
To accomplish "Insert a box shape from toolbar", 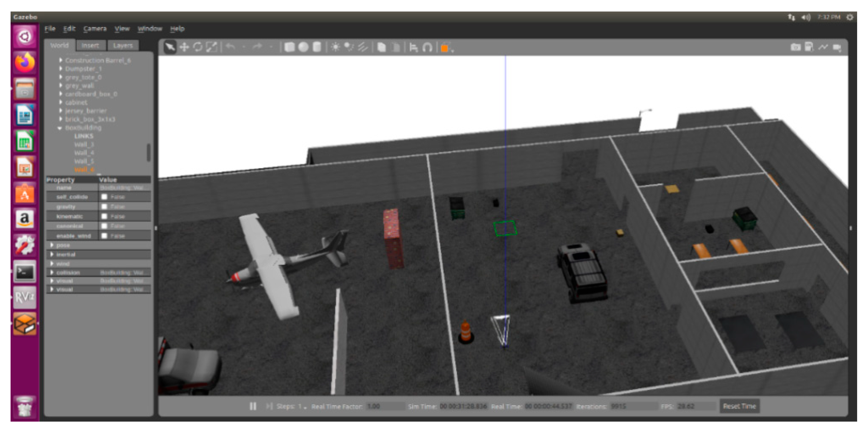I will coord(289,47).
